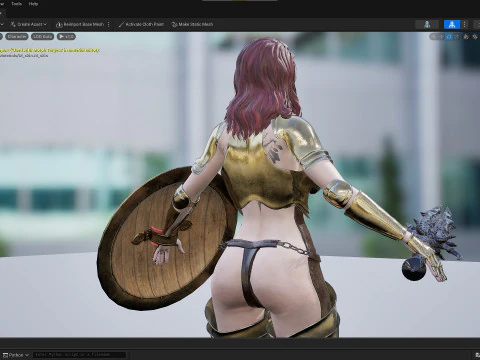Screen dimensions: 480x360
Task: Switch to Skeleton editor mode icon
Action: (427, 24)
